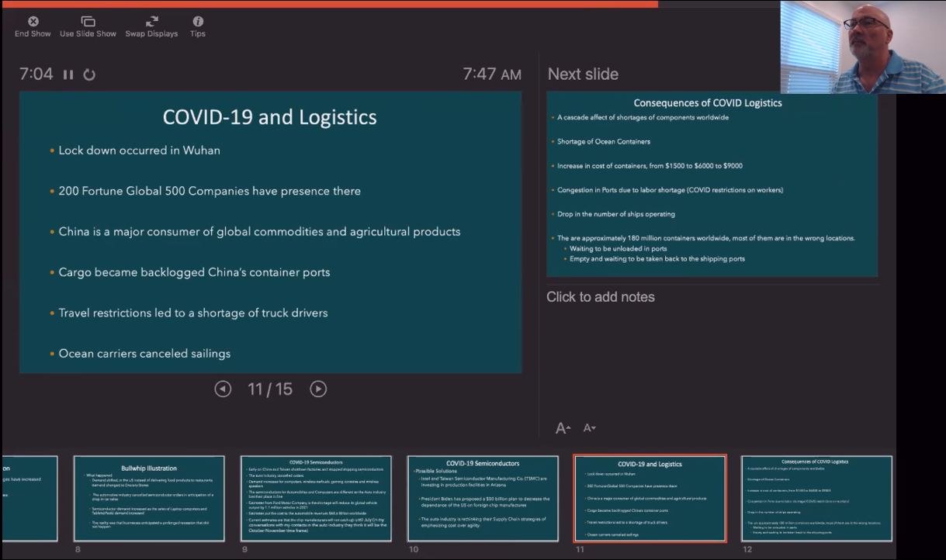The image size is (946, 560).
Task: Click bullet 'Drop in the number of ships operating'
Action: coord(615,214)
